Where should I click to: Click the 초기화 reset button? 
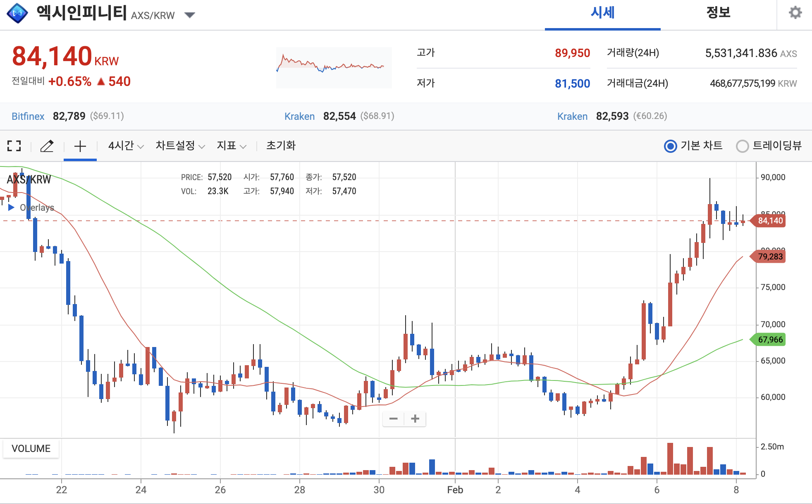pos(281,146)
